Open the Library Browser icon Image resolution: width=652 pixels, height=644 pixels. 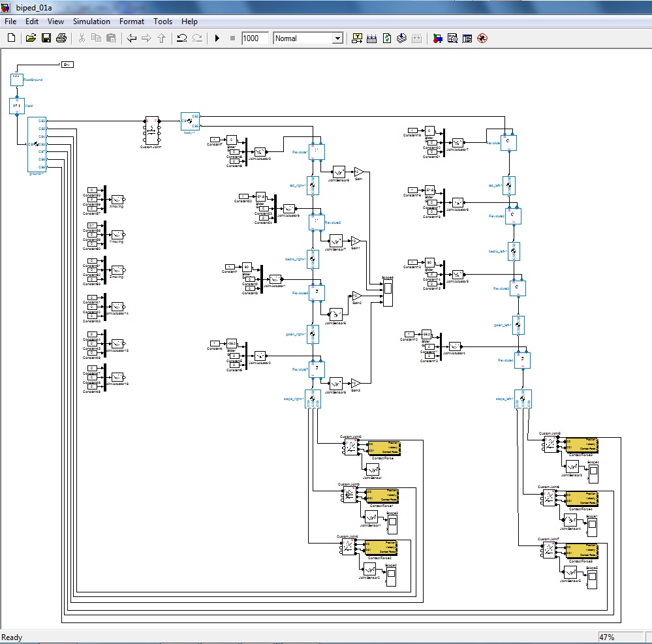point(437,38)
